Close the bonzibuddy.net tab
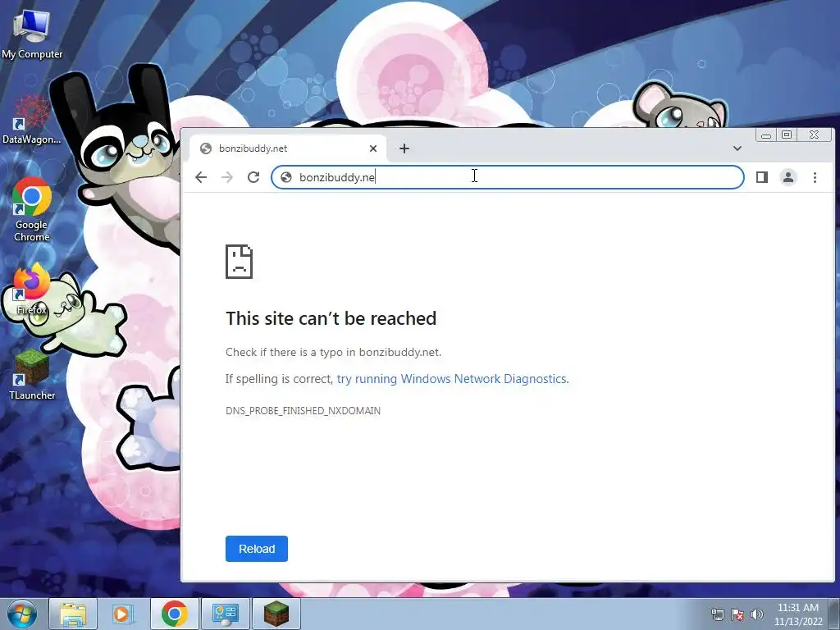Image resolution: width=840 pixels, height=630 pixels. click(x=373, y=148)
